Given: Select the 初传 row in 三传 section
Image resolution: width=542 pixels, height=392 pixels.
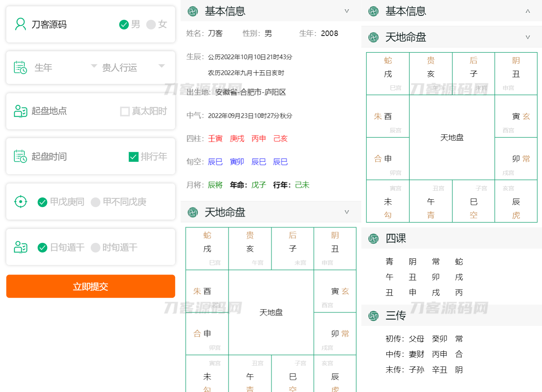Looking at the screenshot, I should click(x=425, y=339).
